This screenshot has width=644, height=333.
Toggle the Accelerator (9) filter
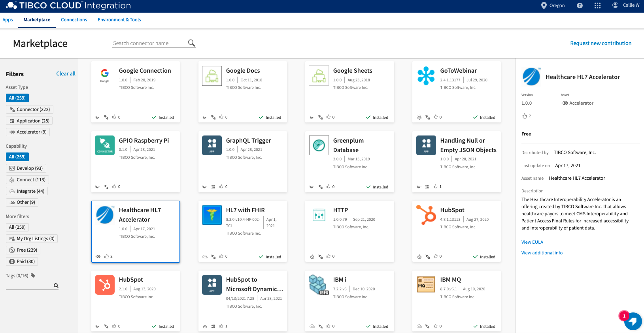tap(28, 132)
